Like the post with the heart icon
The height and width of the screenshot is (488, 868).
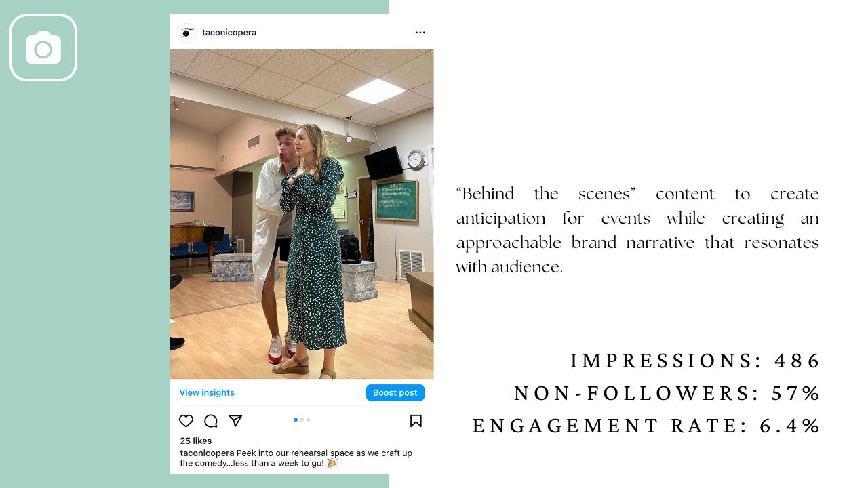[186, 421]
